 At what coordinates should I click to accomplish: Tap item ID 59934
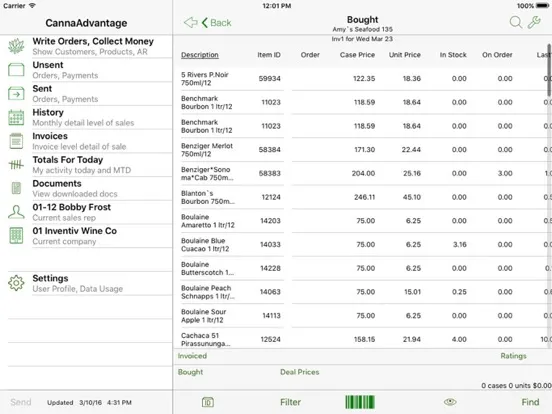(269, 79)
